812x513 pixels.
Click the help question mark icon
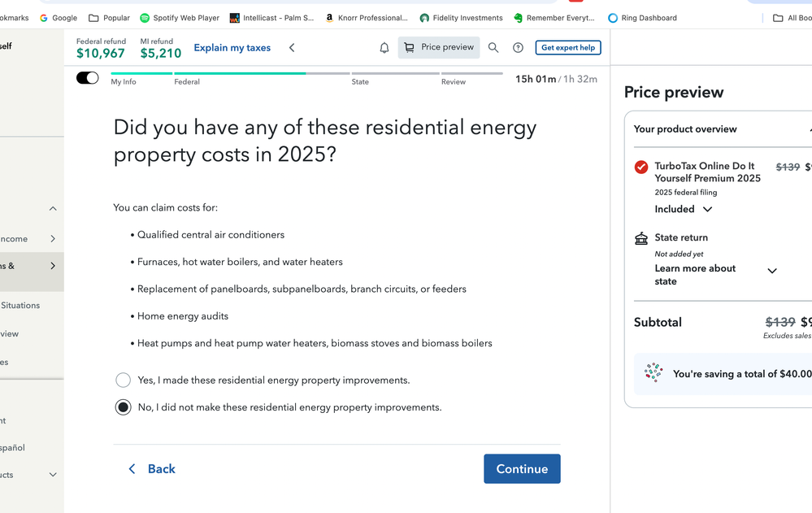point(518,47)
